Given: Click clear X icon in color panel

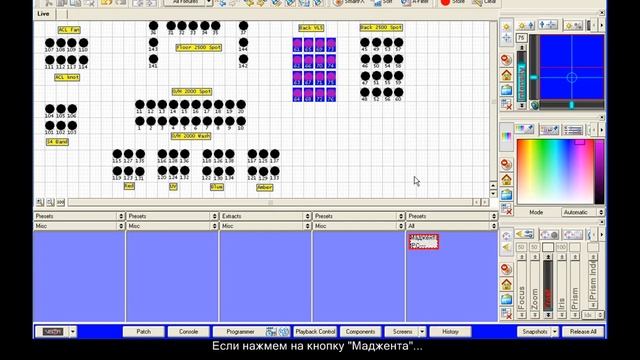Looking at the screenshot, I should 507,209.
